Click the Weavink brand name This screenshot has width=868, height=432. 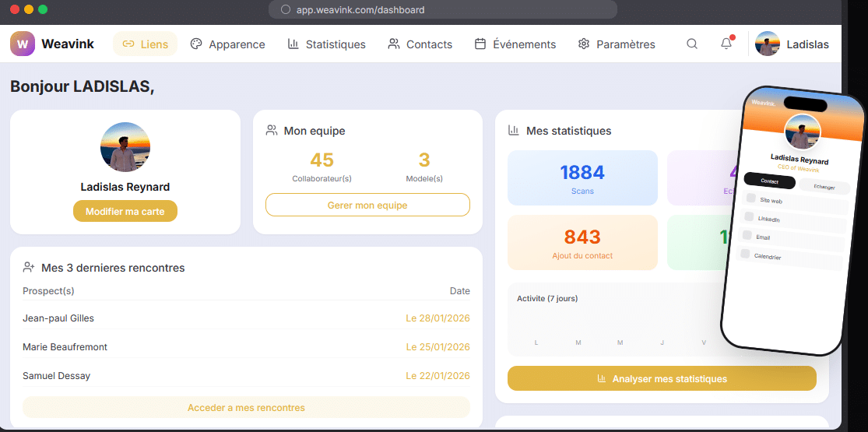coord(68,44)
